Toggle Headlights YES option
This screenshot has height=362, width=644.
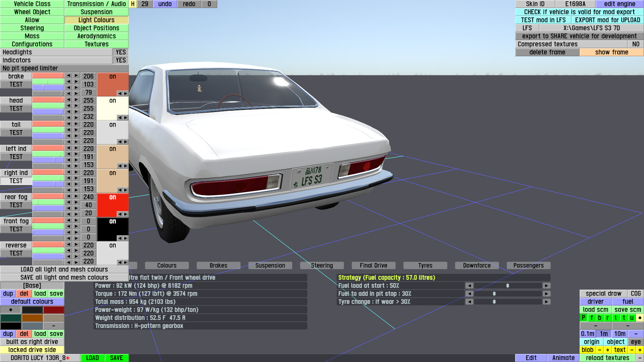(120, 52)
